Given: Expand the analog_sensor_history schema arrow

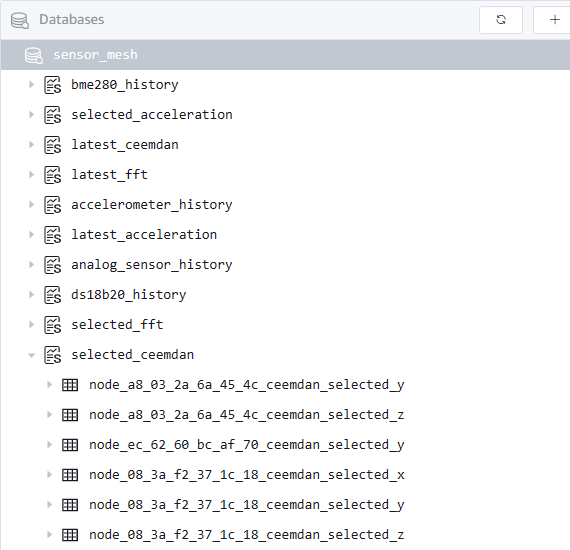Looking at the screenshot, I should (32, 265).
